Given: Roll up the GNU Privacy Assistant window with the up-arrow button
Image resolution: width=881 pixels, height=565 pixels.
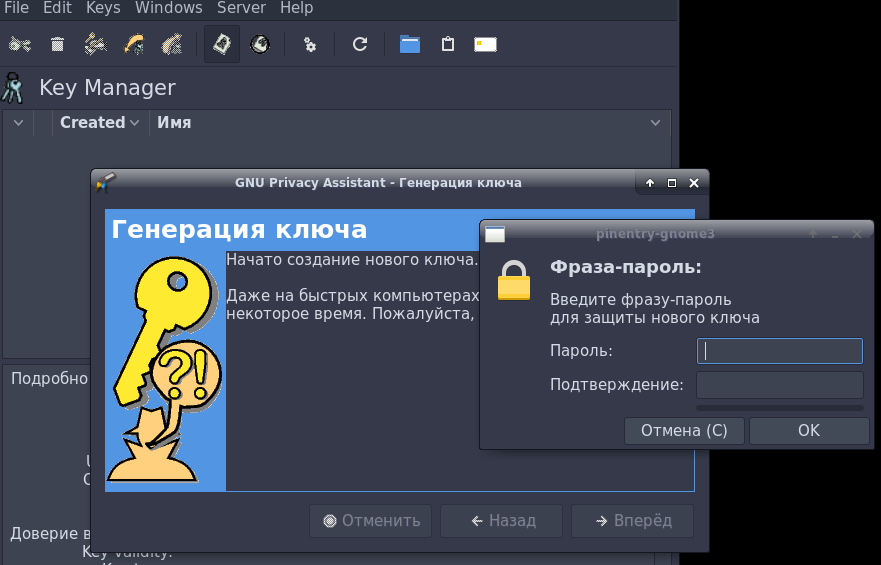Looking at the screenshot, I should [x=650, y=183].
